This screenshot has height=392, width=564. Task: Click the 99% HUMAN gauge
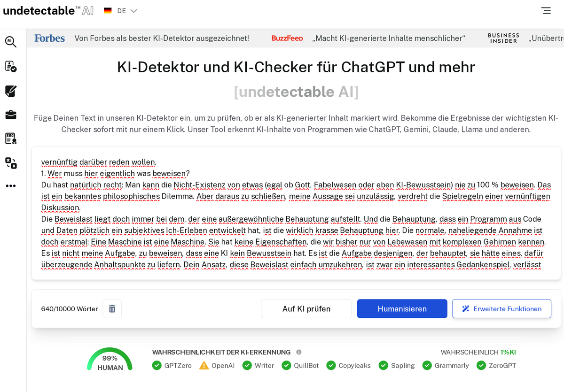click(x=110, y=360)
